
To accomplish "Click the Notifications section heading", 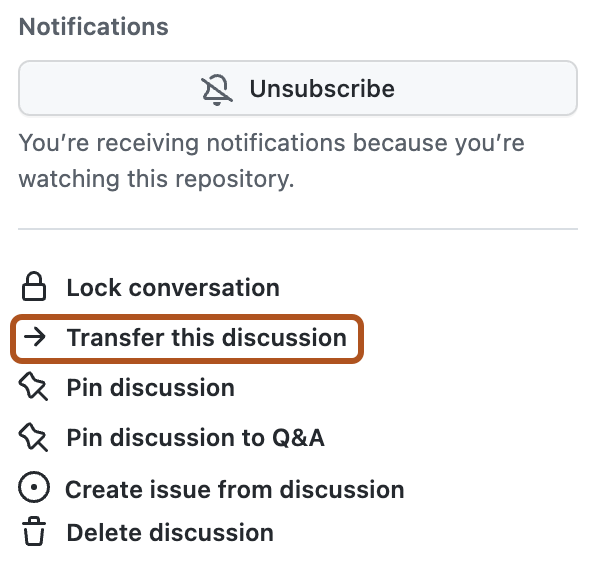I will [94, 27].
